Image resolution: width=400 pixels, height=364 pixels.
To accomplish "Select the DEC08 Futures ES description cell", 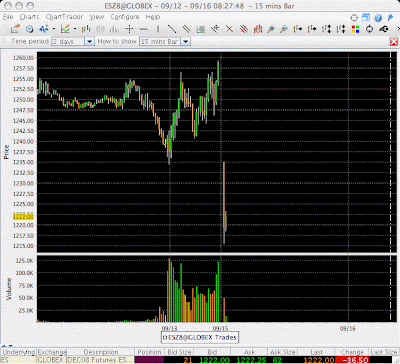I will click(101, 360).
